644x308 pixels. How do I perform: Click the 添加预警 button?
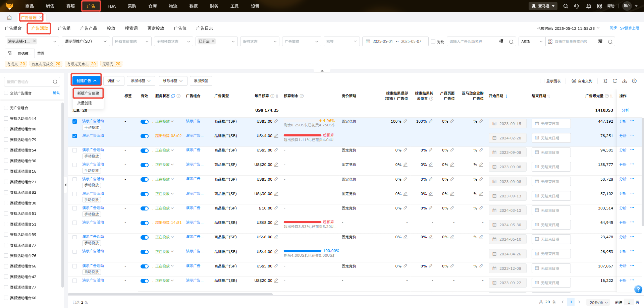pyautogui.click(x=201, y=81)
